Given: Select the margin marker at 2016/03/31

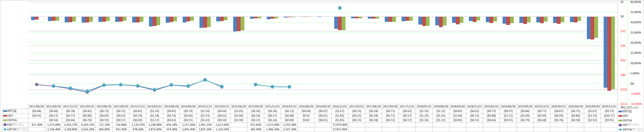Looking at the screenshot, I should pyautogui.click(x=289, y=87).
